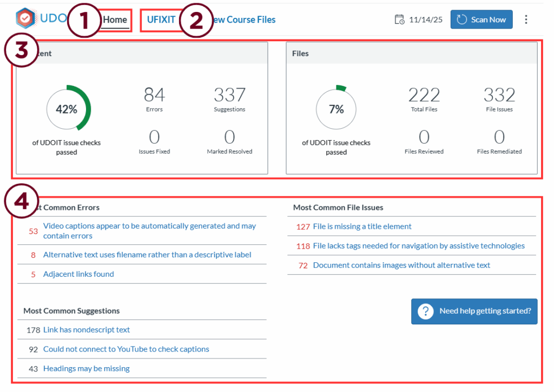Open Headings may be missing suggestion
The height and width of the screenshot is (392, 554).
(x=87, y=369)
